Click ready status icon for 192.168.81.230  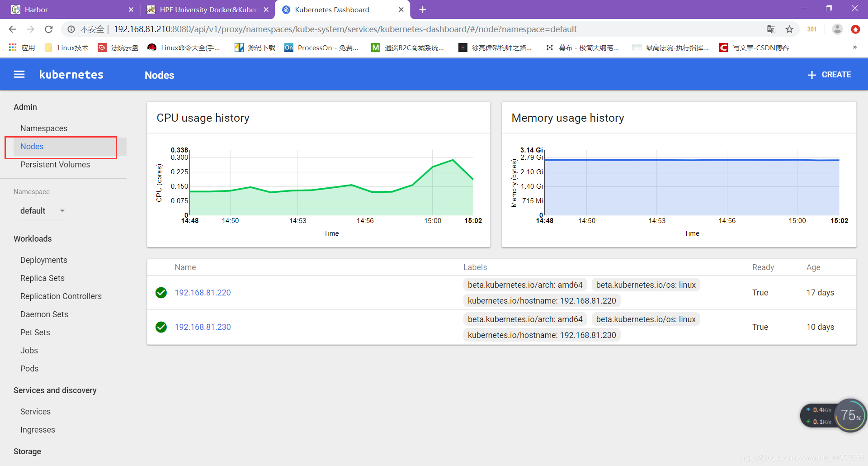pyautogui.click(x=161, y=327)
